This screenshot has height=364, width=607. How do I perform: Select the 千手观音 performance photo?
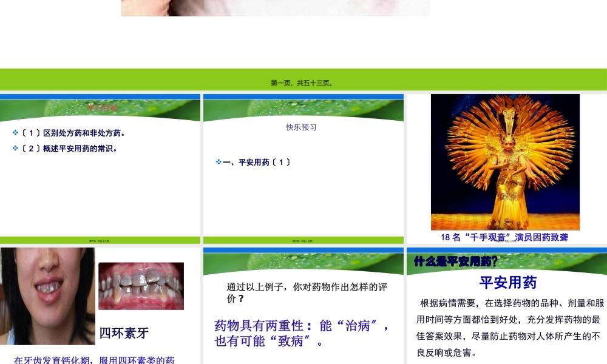506,161
